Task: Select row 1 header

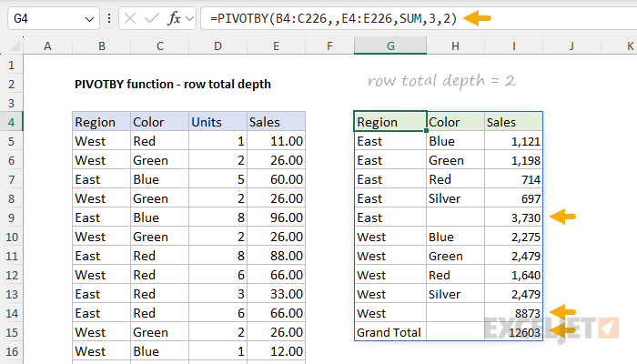Action: [11, 65]
